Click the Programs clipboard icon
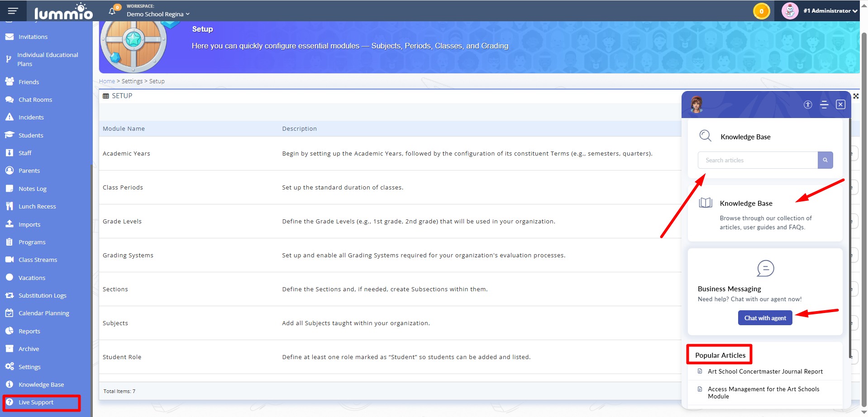Screen dimensions: 868x417 coord(10,242)
